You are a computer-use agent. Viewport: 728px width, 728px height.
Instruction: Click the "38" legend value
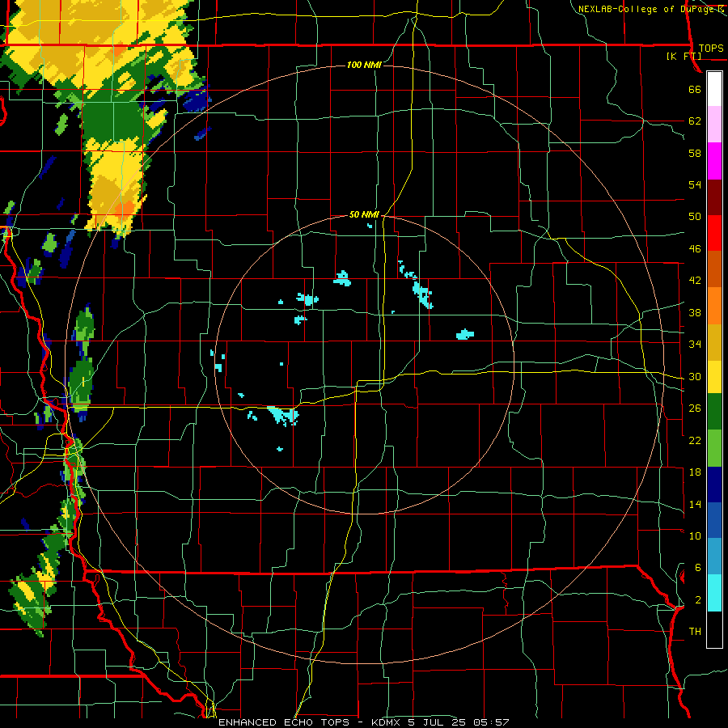coord(695,312)
